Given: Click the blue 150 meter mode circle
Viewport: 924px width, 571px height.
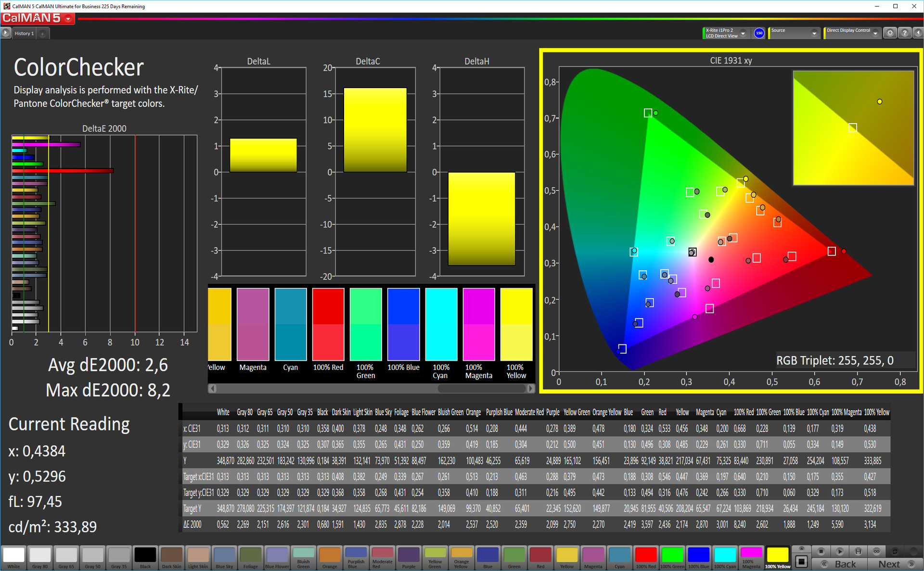Looking at the screenshot, I should coord(759,33).
